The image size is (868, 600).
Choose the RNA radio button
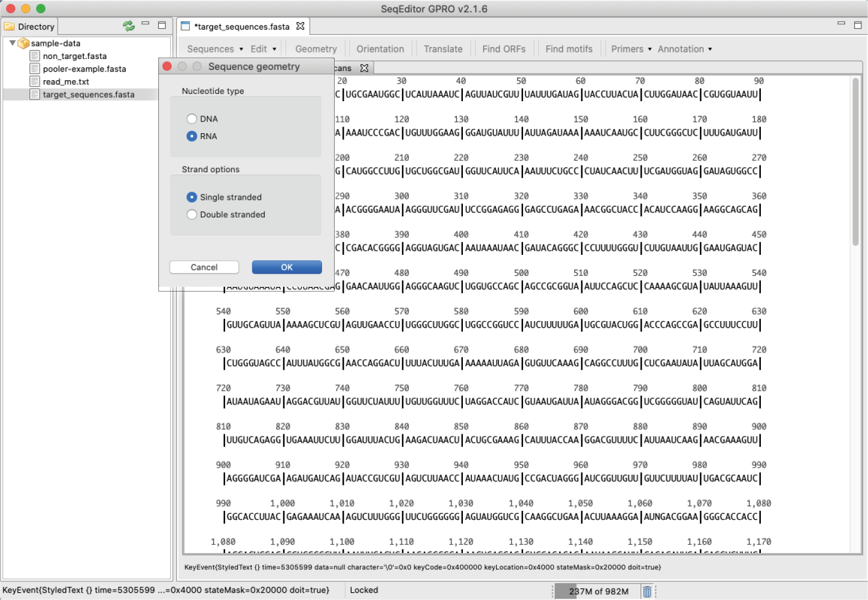[x=192, y=136]
